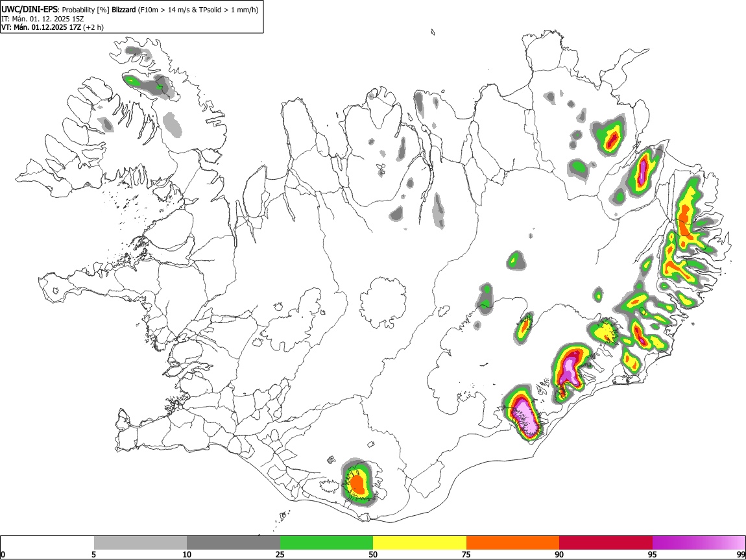Click the white 0-5% legend segment

coord(47,543)
